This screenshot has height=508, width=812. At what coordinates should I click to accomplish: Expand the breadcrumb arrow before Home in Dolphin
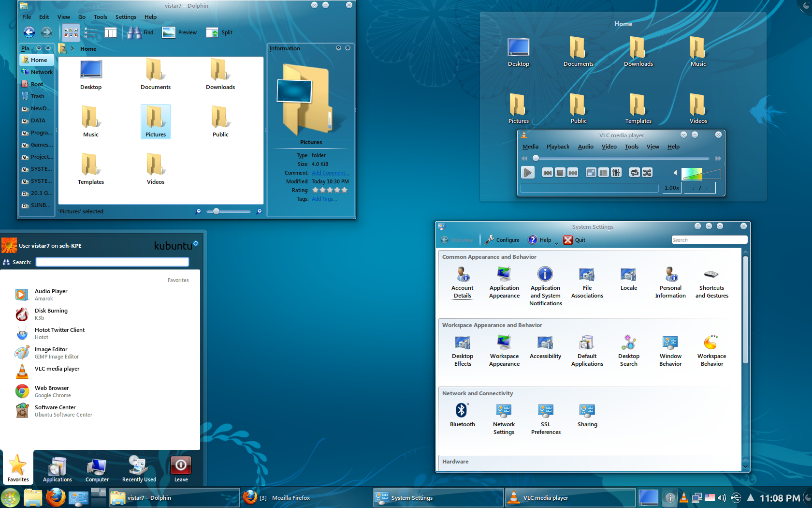click(x=72, y=49)
